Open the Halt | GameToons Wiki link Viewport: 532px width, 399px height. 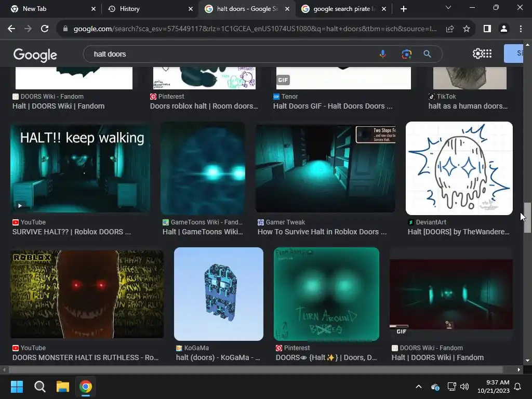203,232
